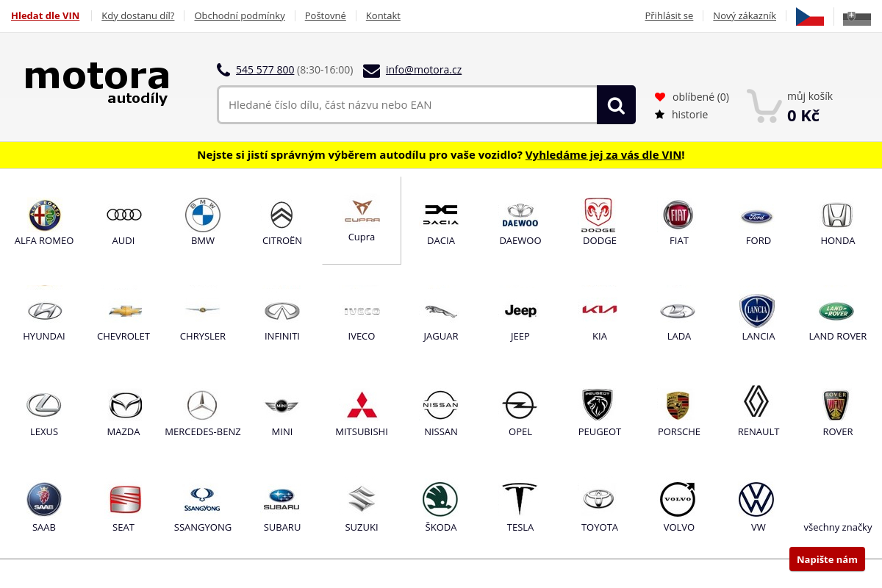
Task: Open the Alfa Romeo brand logo
Action: click(x=44, y=215)
